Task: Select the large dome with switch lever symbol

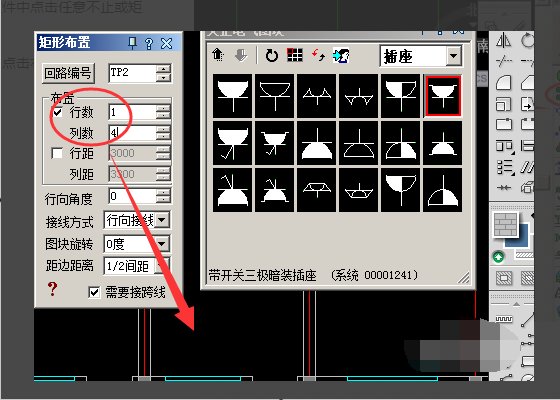Action: [x=232, y=190]
